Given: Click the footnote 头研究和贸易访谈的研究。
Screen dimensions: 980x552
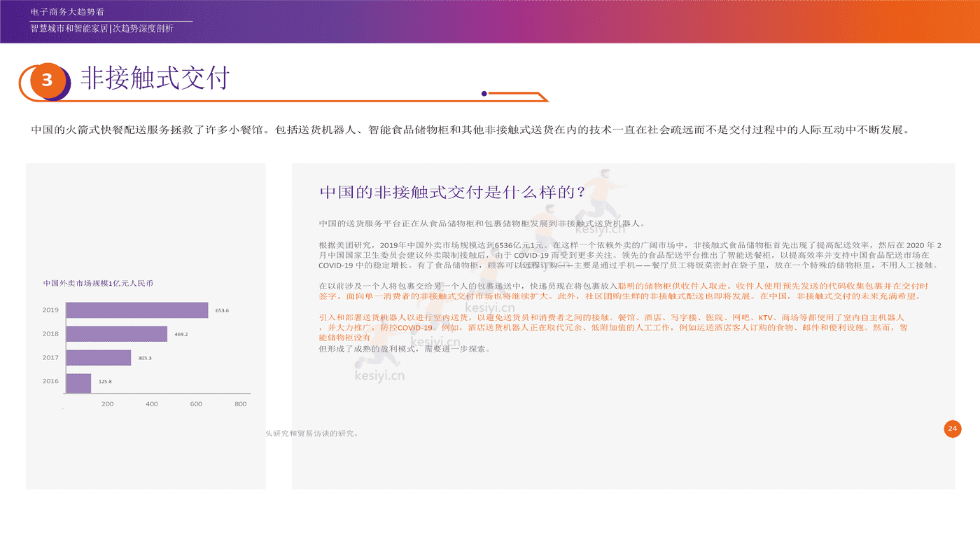Looking at the screenshot, I should click(x=313, y=434).
